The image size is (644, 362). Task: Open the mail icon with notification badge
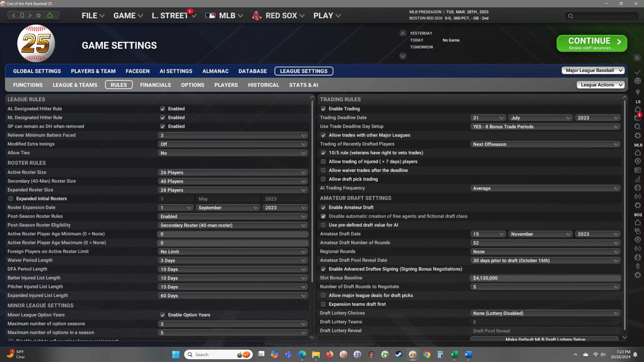[x=637, y=118]
